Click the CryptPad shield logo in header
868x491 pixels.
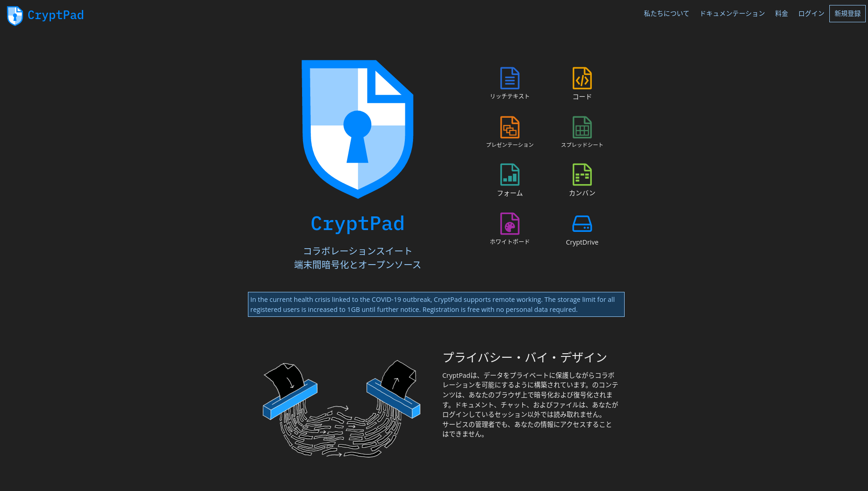[x=15, y=16]
